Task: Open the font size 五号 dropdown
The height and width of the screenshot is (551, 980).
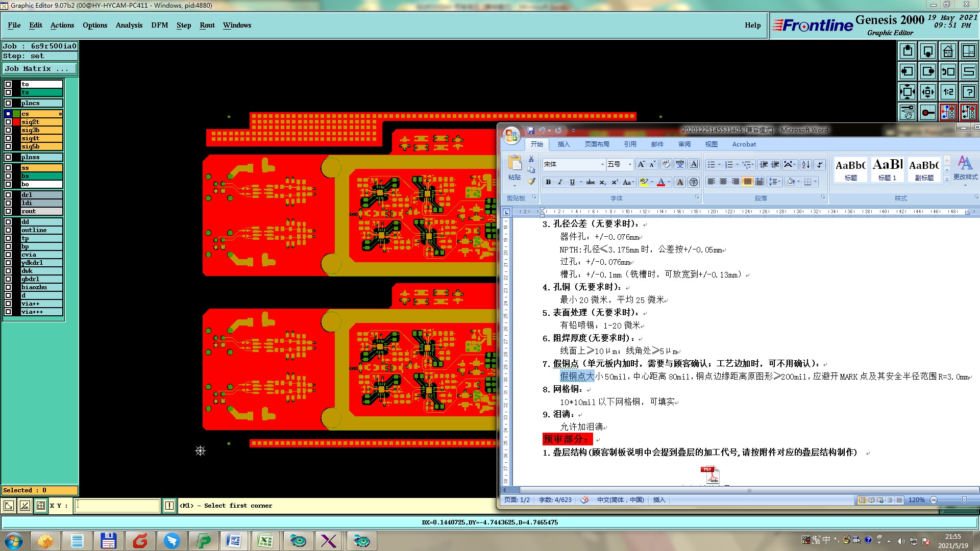Action: point(630,164)
